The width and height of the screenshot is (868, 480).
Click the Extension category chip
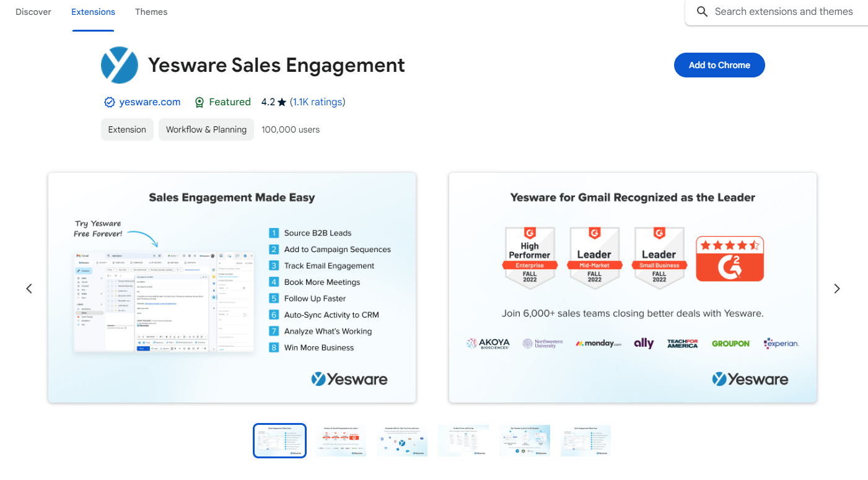tap(127, 129)
